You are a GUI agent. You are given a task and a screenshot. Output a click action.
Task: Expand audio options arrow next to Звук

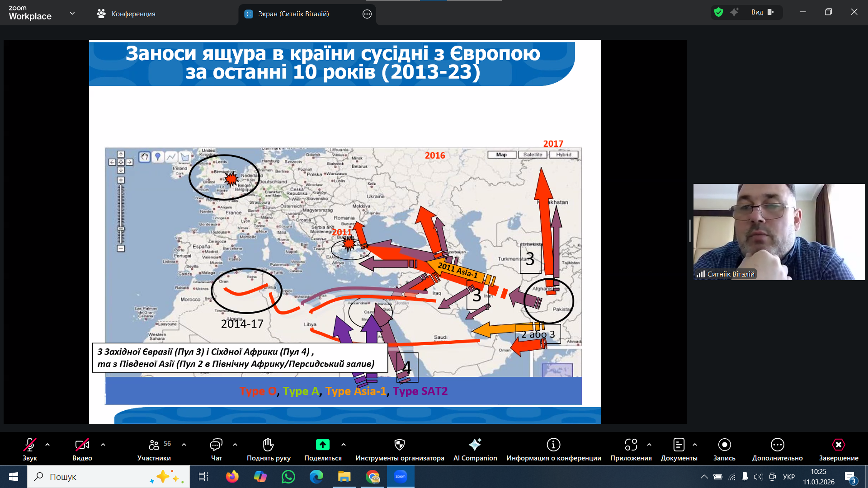[47, 445]
